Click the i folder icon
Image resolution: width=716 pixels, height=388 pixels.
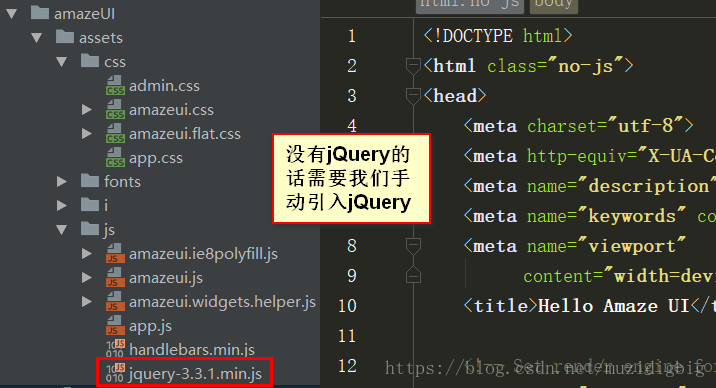tap(90, 204)
